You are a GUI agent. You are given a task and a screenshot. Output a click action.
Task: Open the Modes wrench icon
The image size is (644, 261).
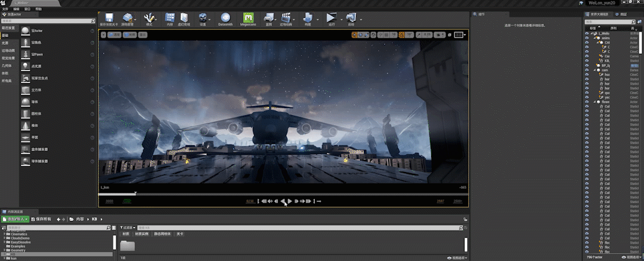(148, 18)
